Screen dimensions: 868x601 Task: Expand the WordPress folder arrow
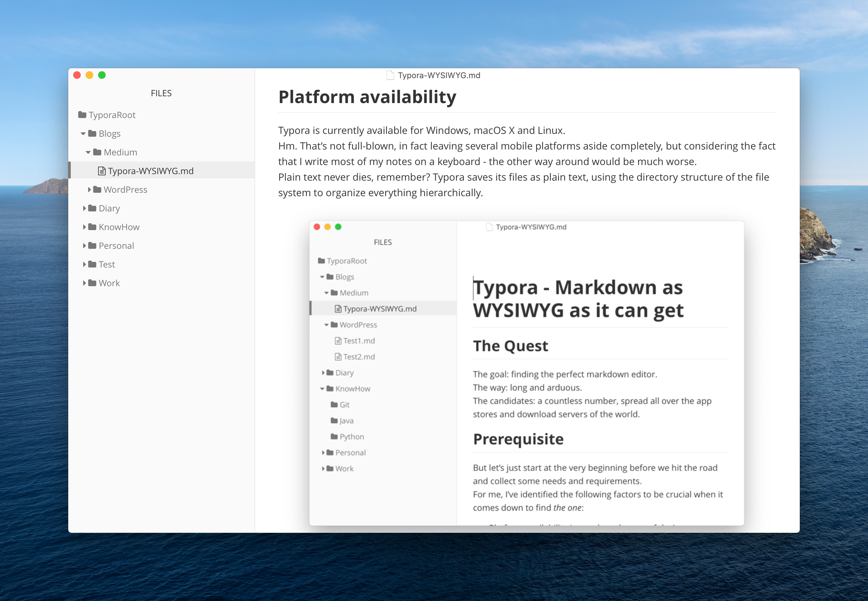tap(89, 189)
